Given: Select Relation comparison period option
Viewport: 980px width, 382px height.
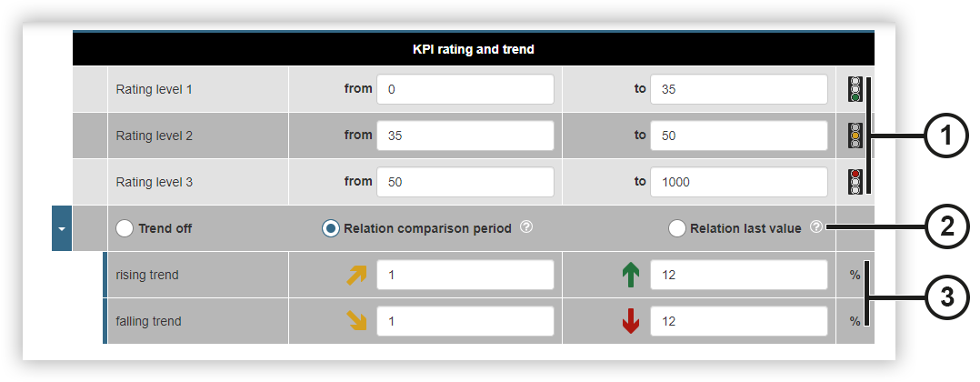Looking at the screenshot, I should pyautogui.click(x=331, y=228).
